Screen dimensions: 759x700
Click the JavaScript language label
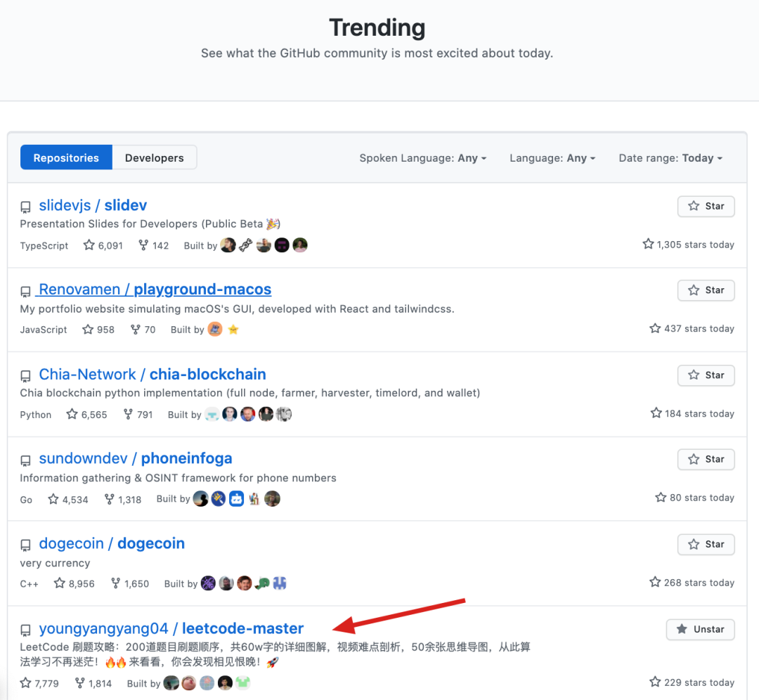[x=44, y=330]
